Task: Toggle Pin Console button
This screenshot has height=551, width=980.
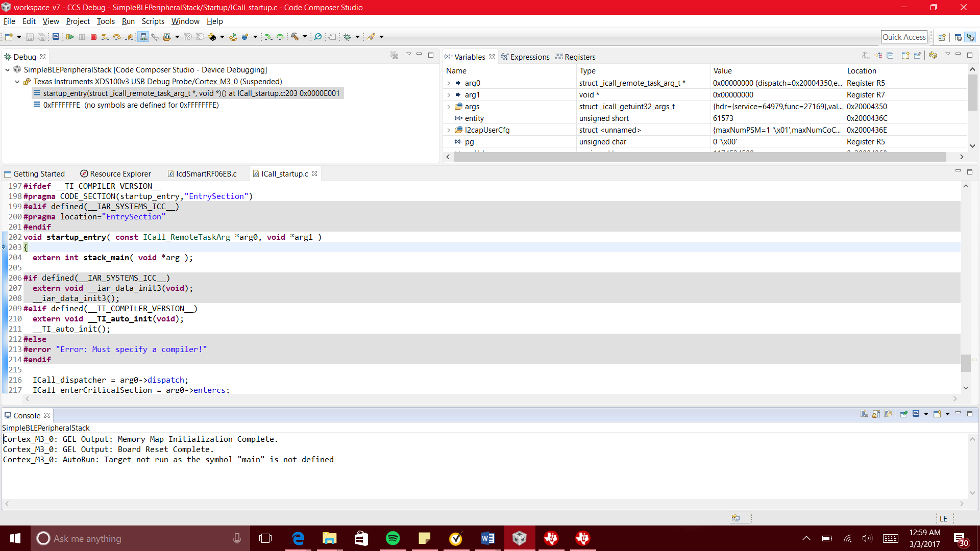Action: coord(903,414)
